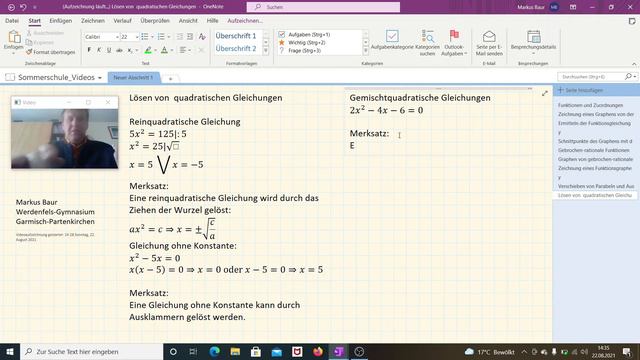The height and width of the screenshot is (360, 640).
Task: Open the font color dropdown arrow
Action: pos(171,50)
